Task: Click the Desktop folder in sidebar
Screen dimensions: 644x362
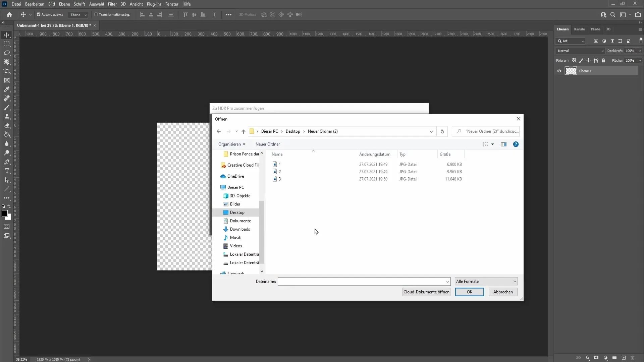Action: [x=238, y=213]
